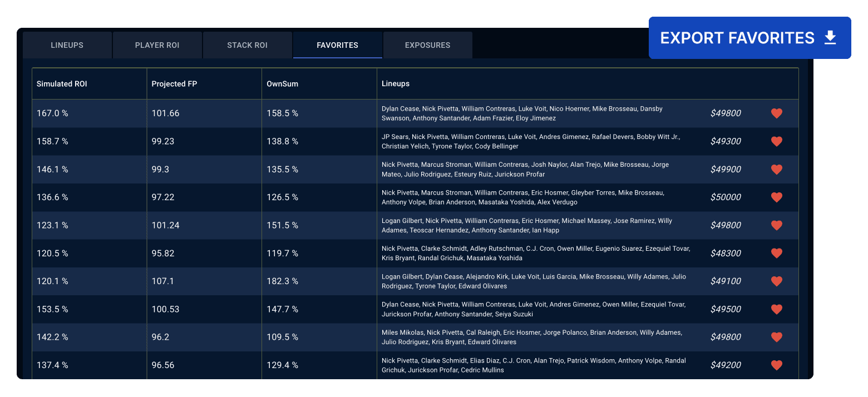Toggle heart for the 123.1 % ROI lineup

pos(777,225)
